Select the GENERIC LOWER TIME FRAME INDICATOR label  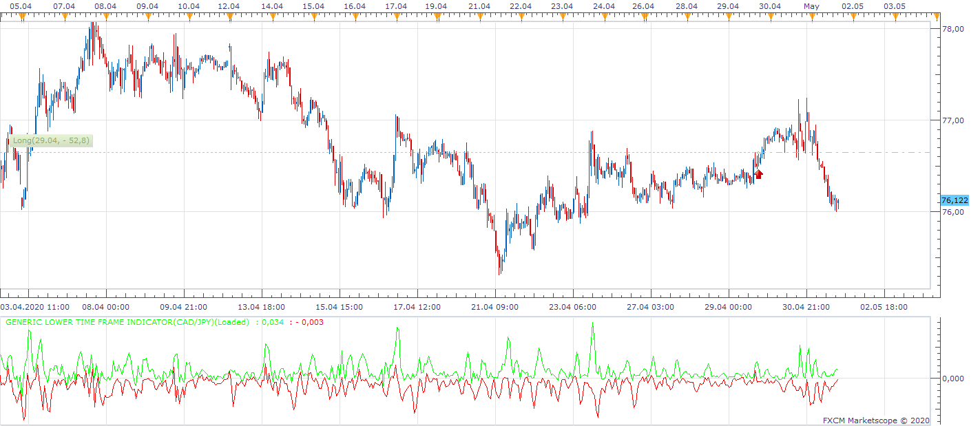(127, 321)
